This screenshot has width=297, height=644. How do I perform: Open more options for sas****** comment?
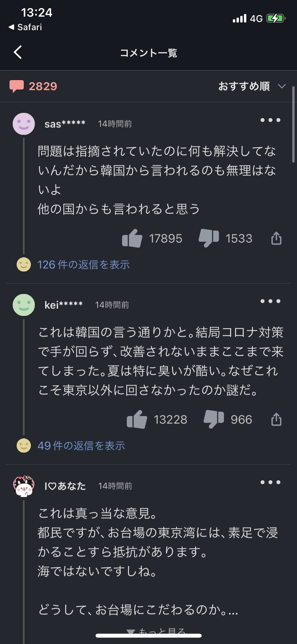(x=270, y=120)
